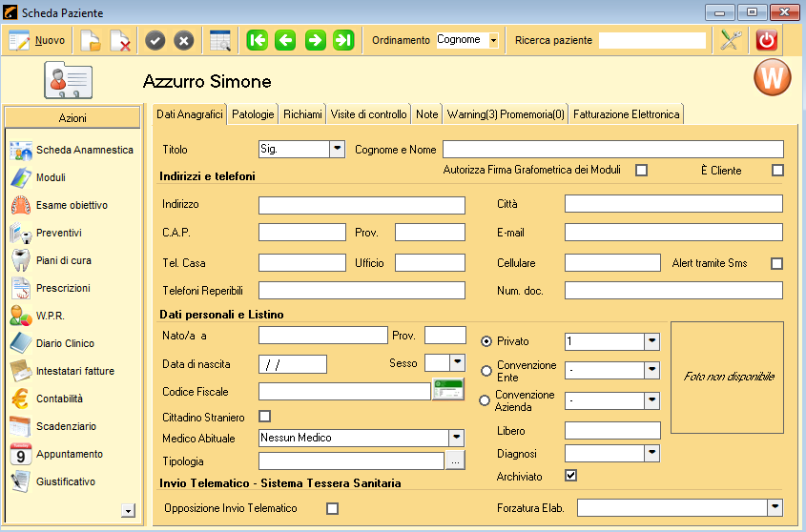Click the Cognome e Nome field

[613, 150]
